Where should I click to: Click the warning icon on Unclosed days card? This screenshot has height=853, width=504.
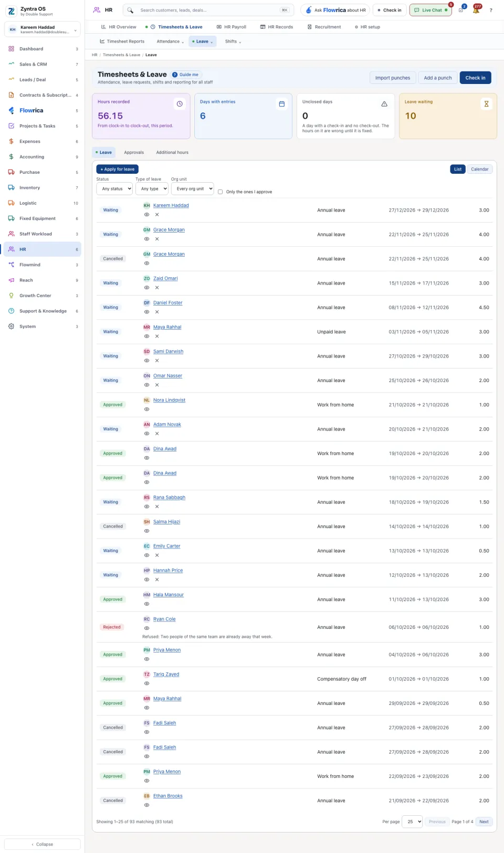(384, 104)
